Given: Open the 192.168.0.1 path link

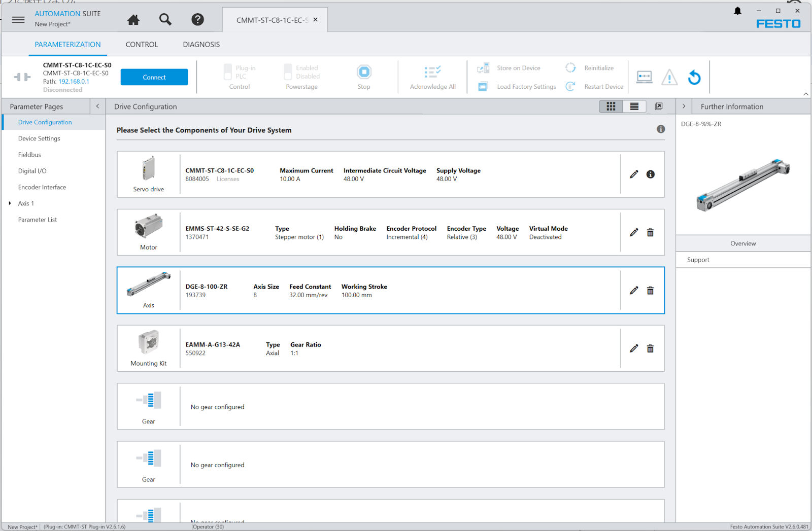Looking at the screenshot, I should [74, 81].
